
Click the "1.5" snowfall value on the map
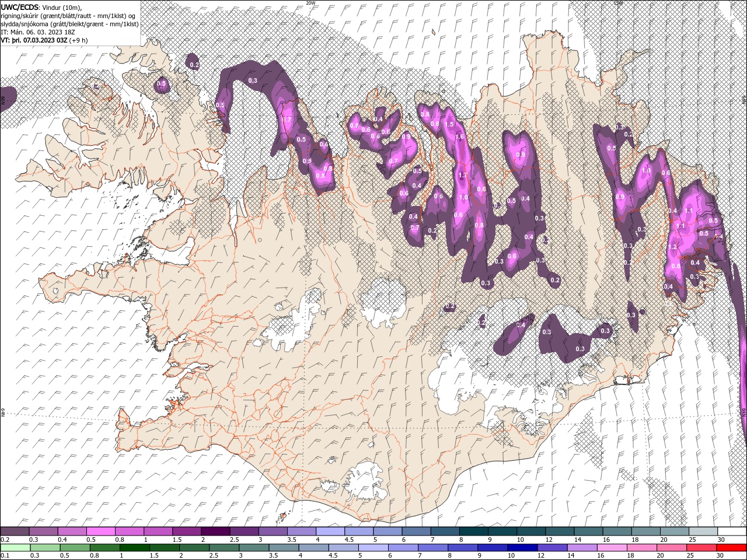pyautogui.click(x=449, y=124)
